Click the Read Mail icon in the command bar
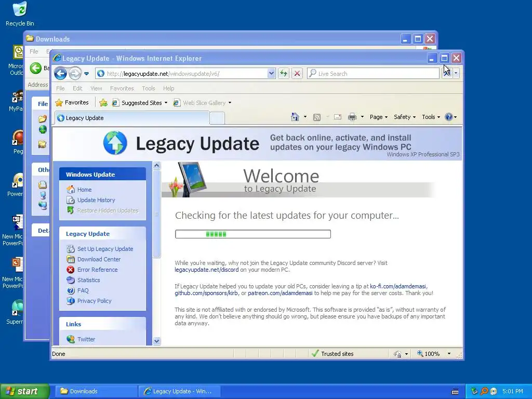The height and width of the screenshot is (399, 532). pyautogui.click(x=338, y=117)
